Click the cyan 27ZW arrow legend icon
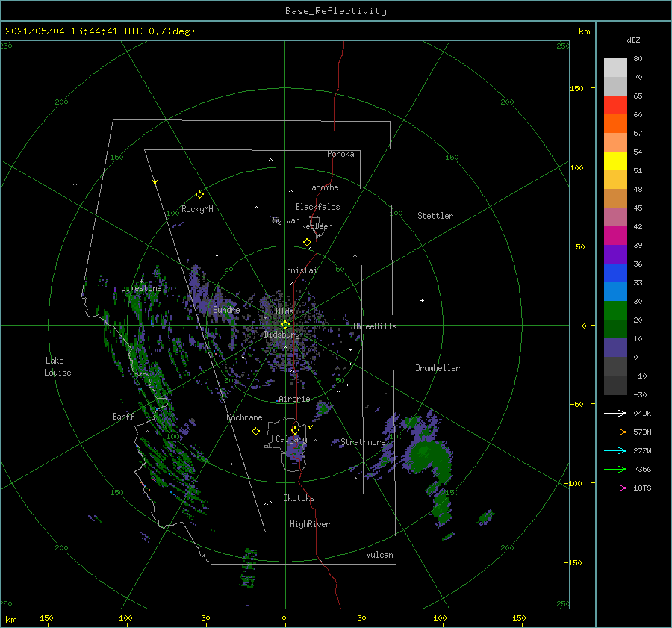Screen dimensions: 672x628 coord(615,450)
